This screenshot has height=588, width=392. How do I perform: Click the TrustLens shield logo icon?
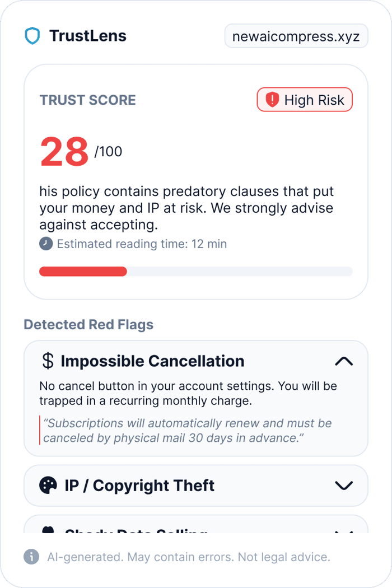tap(32, 36)
